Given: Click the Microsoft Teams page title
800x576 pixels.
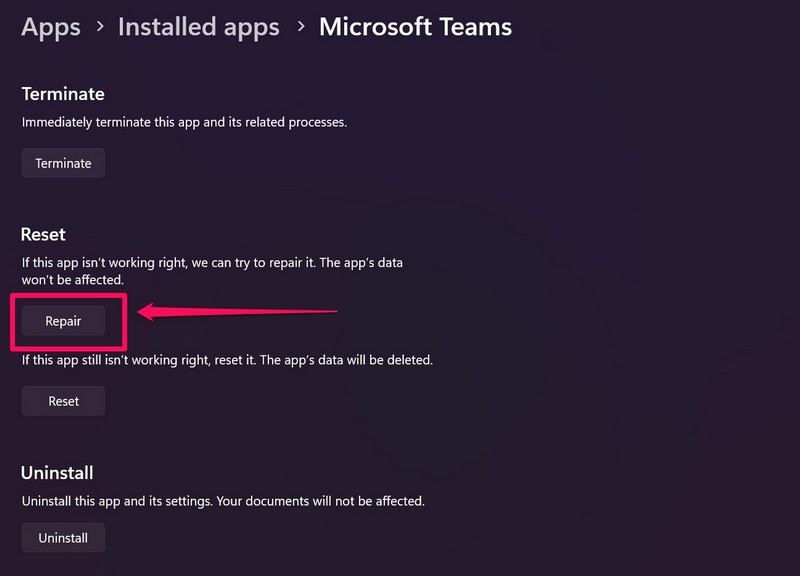Looking at the screenshot, I should 415,26.
